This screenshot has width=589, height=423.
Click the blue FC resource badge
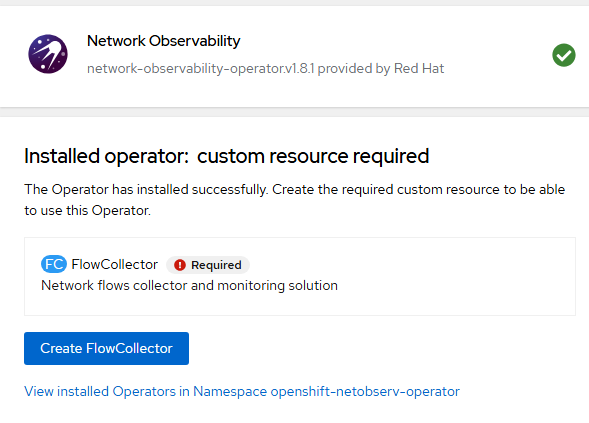[x=54, y=264]
